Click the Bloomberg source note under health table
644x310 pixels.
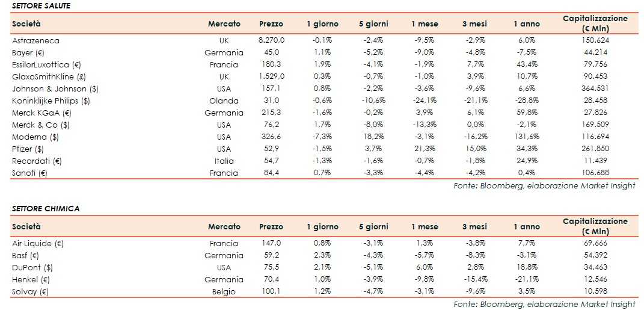point(544,185)
